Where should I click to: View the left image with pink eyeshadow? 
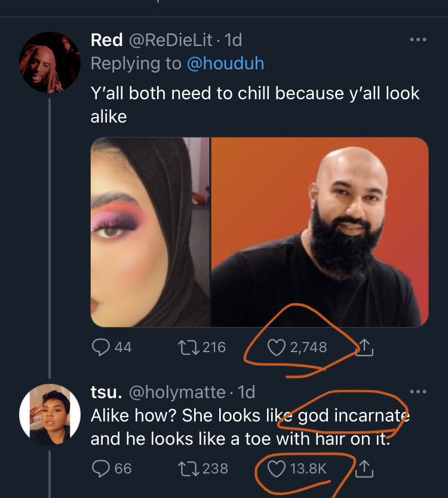[x=149, y=232]
